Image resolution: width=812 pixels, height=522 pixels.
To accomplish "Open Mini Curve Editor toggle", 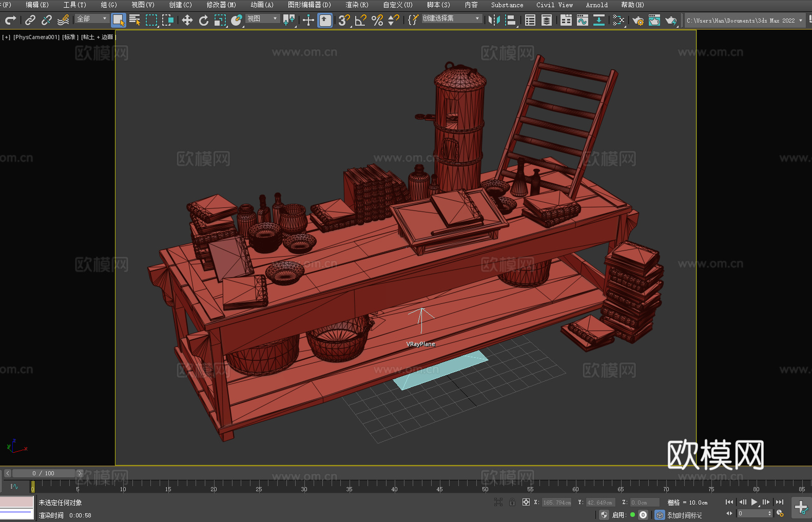I will click(14, 486).
